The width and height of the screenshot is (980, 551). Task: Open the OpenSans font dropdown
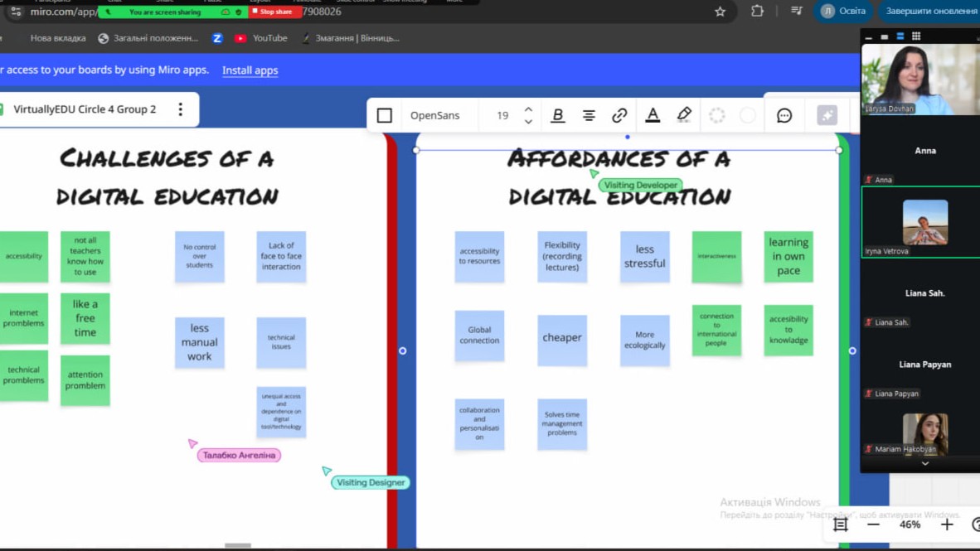click(x=434, y=116)
